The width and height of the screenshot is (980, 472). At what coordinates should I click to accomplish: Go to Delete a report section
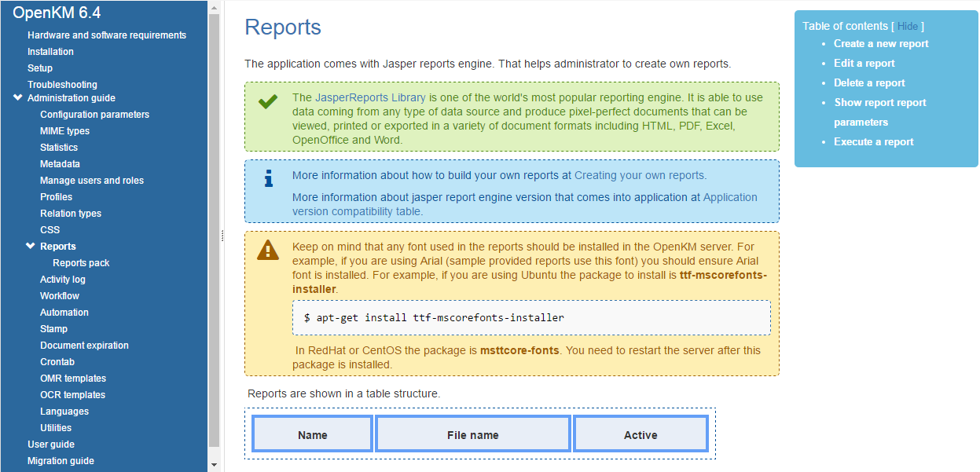[869, 83]
